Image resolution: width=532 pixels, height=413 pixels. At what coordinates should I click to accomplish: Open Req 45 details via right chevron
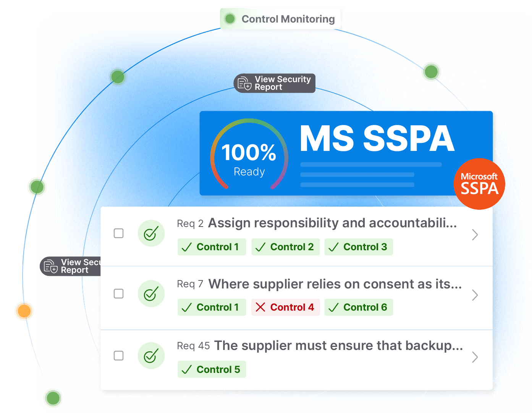(475, 357)
